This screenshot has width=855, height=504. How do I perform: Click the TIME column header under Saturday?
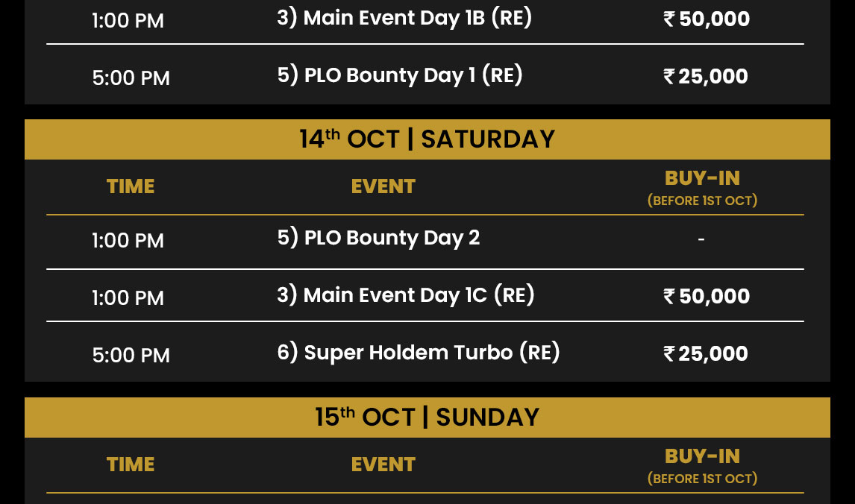[131, 186]
